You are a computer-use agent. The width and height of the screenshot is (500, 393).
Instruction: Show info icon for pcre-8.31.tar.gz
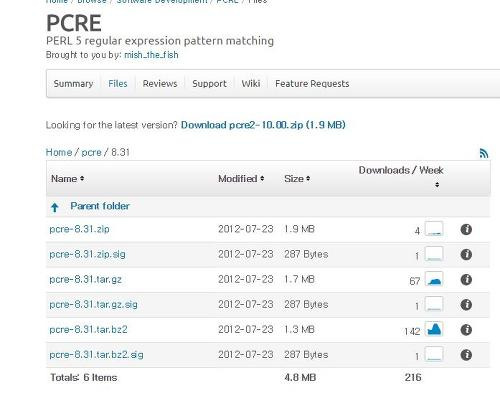tap(466, 279)
